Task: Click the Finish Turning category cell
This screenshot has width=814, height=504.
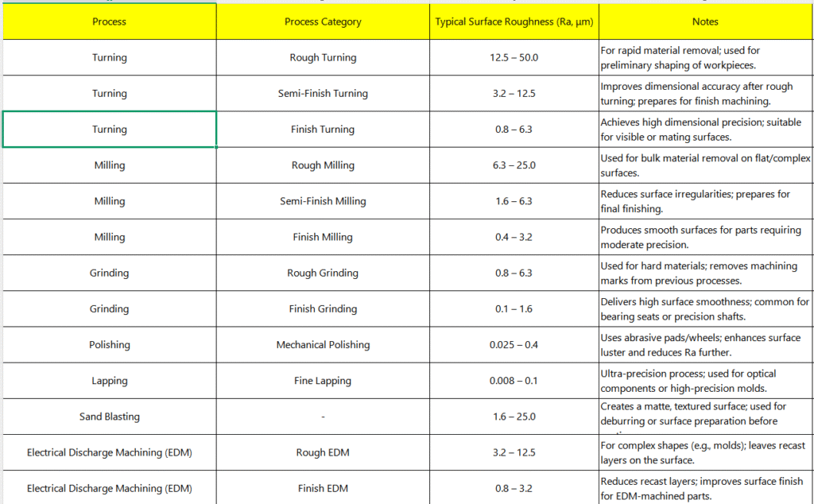Action: (x=323, y=130)
